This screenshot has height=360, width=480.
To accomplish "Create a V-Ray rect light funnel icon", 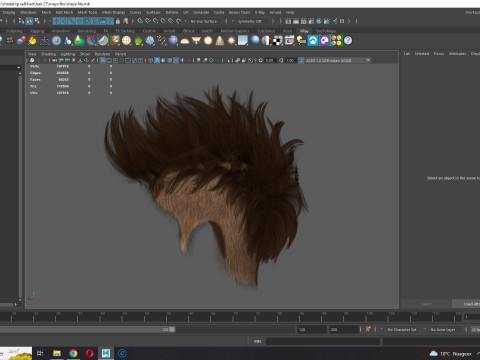I will pyautogui.click(x=196, y=41).
